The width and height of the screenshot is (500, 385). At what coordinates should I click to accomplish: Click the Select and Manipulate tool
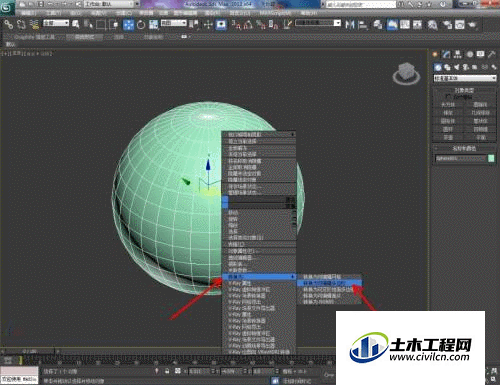208,25
